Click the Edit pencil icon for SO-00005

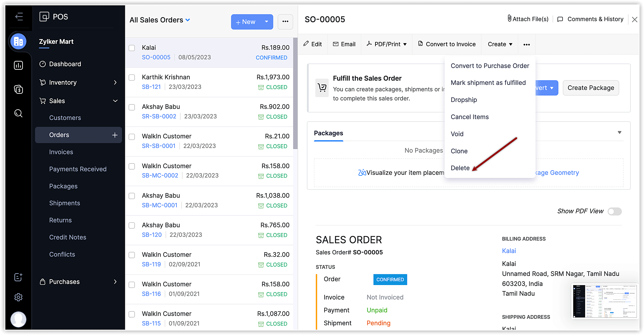tap(306, 44)
